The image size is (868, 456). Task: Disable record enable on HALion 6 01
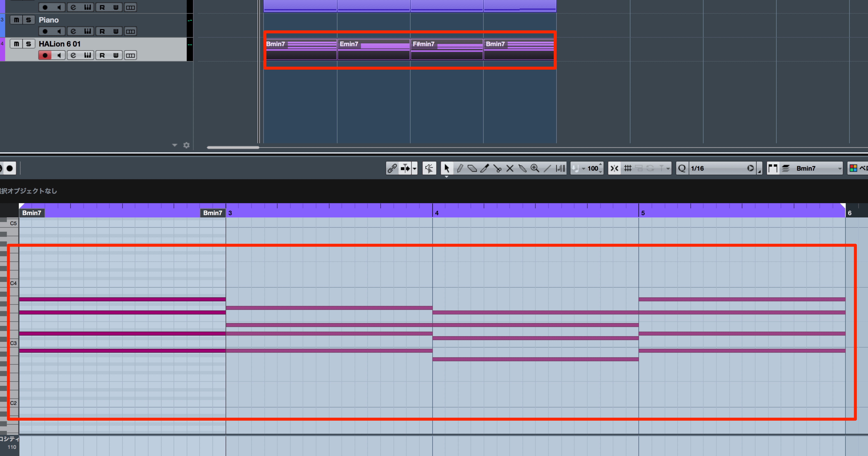coord(45,55)
